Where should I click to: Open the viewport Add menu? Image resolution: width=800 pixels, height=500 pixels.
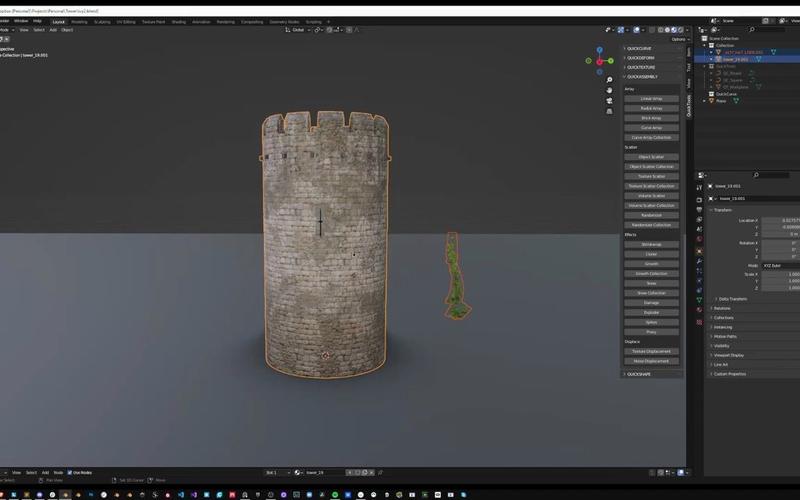[x=53, y=30]
